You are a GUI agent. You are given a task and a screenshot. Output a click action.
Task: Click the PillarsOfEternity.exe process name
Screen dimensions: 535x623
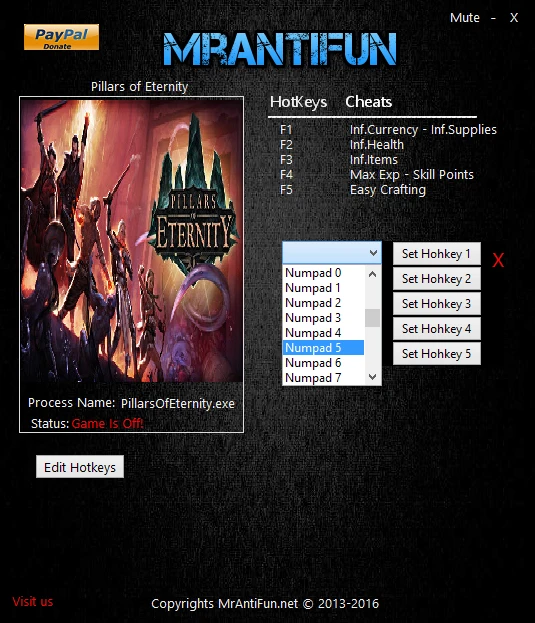click(x=178, y=404)
